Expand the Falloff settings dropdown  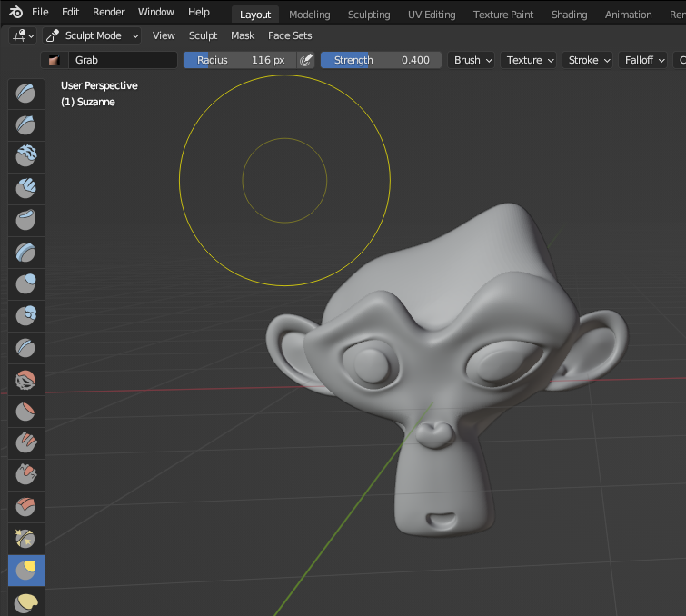(642, 60)
